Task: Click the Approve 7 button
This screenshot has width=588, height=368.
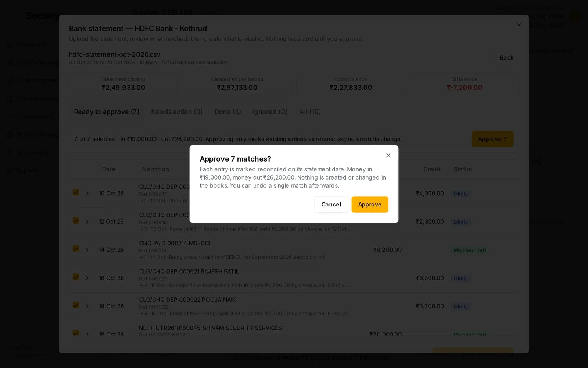Action: coord(492,139)
